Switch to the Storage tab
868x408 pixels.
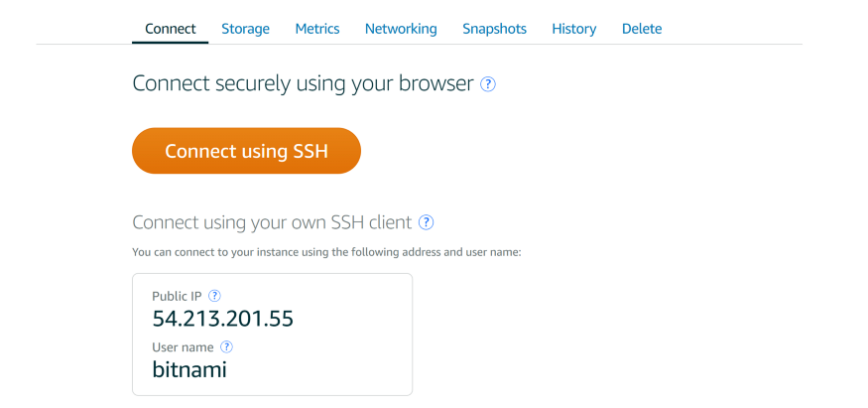245,29
